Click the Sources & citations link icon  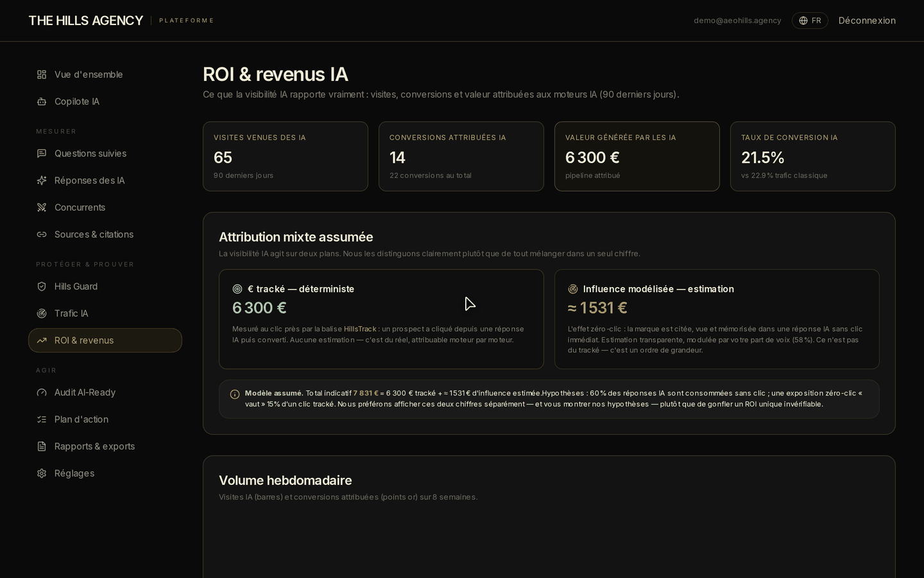click(x=42, y=234)
